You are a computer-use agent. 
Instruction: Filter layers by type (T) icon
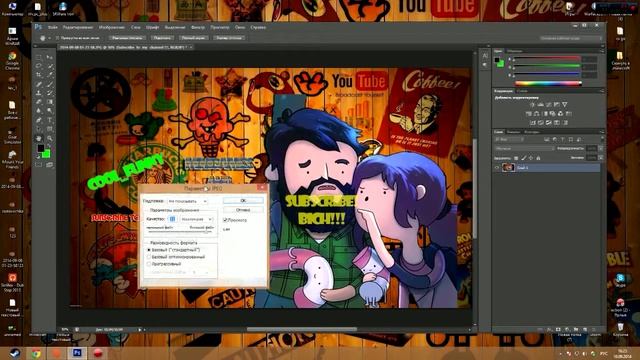[x=563, y=140]
